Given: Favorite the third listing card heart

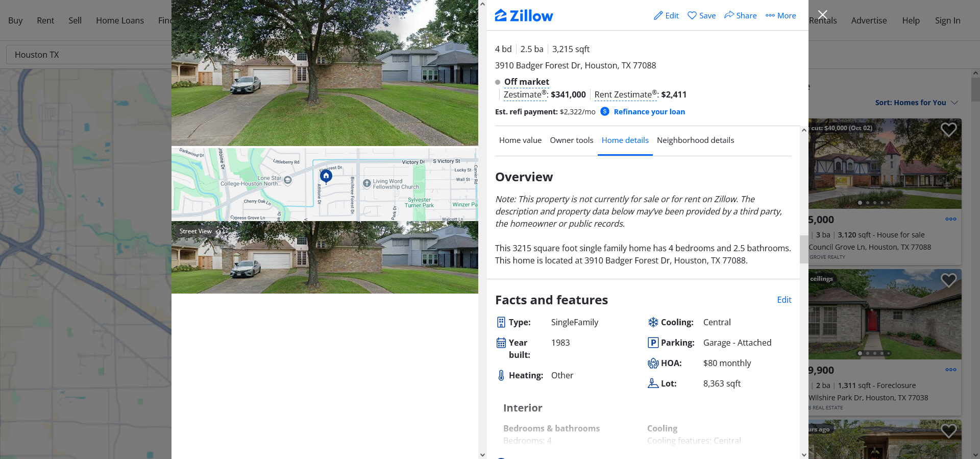Looking at the screenshot, I should (948, 431).
